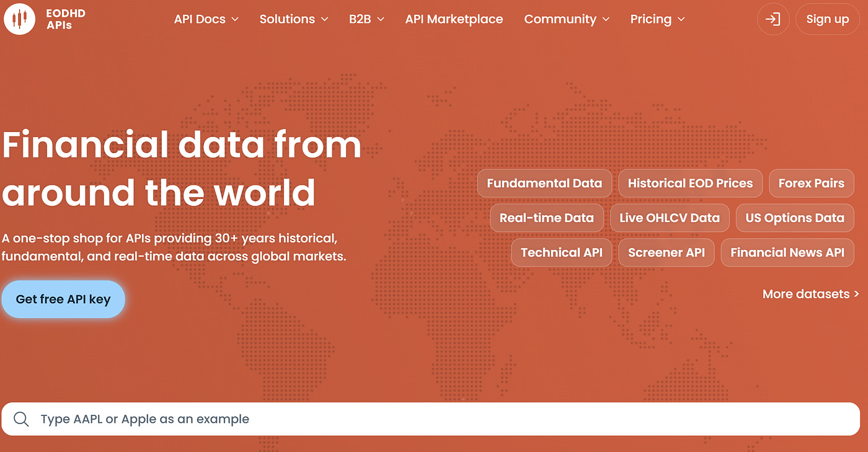Click the Real-time Data pill

click(546, 218)
